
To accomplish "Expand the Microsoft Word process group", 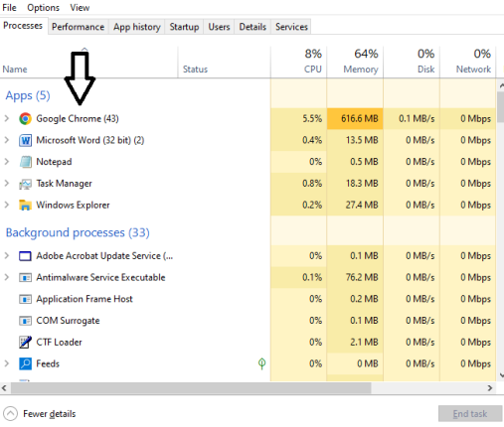I will pos(6,140).
